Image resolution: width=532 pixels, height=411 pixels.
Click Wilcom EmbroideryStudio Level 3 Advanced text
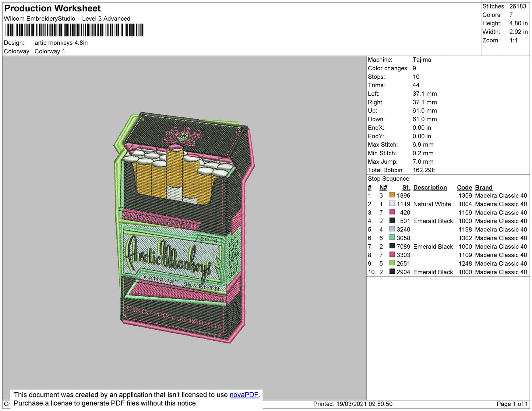[x=67, y=18]
